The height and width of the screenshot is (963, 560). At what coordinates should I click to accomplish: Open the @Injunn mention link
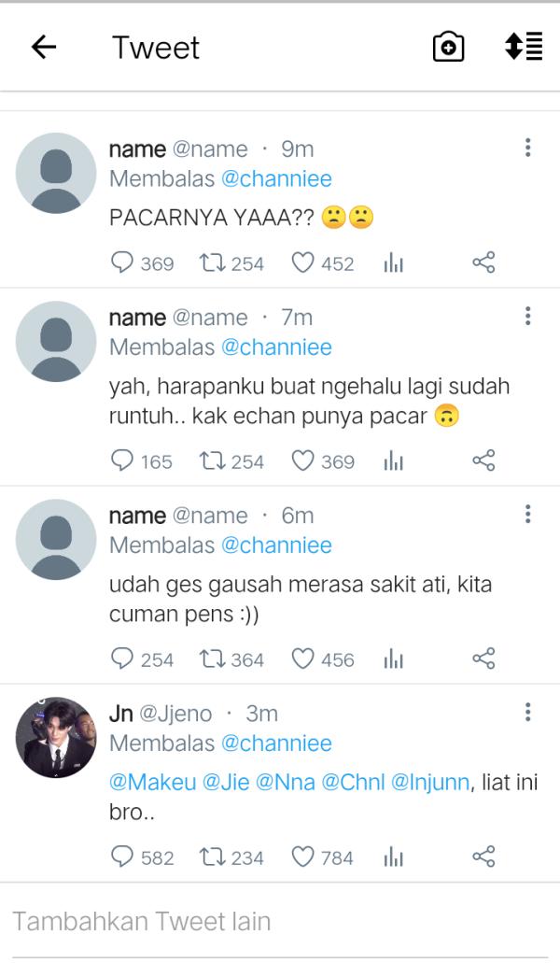click(429, 782)
